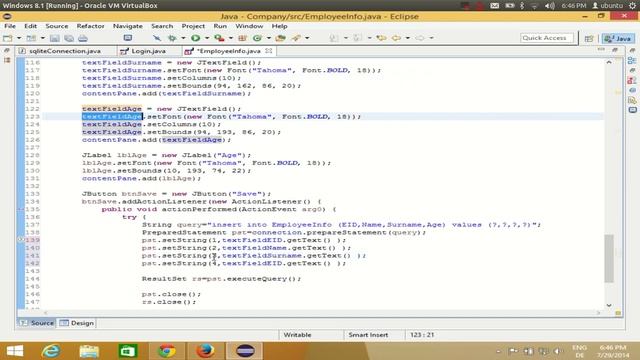Click the Open Type folder icon

pos(280,38)
